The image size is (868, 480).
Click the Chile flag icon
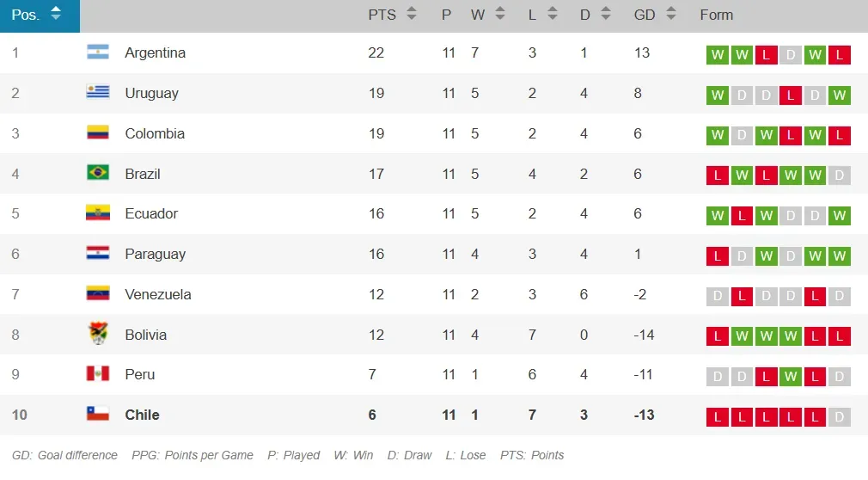(98, 415)
